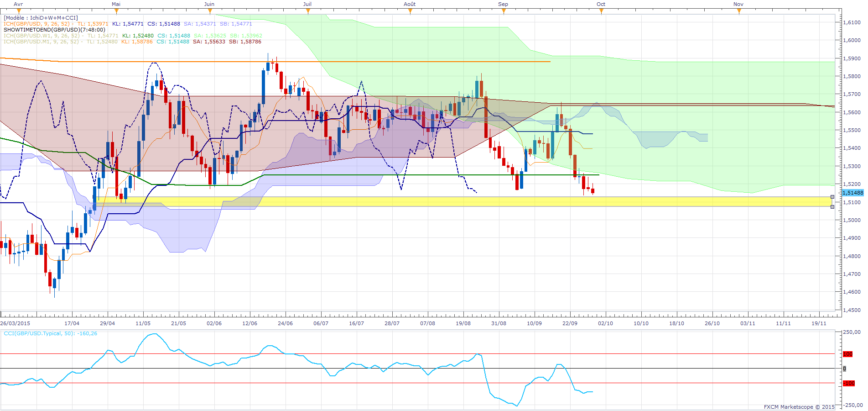
Task: Click the 22/09 date on time axis
Action: click(x=570, y=323)
